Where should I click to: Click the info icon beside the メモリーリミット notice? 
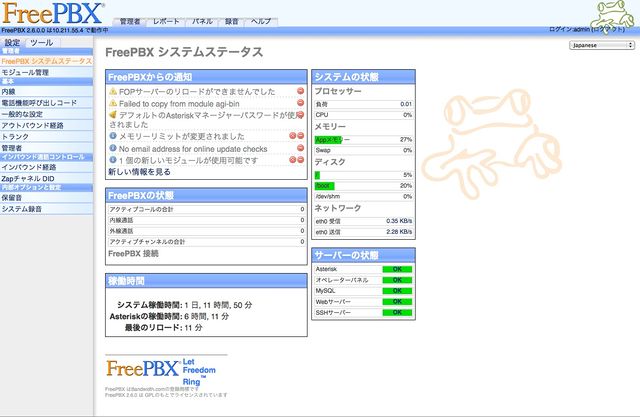point(113,136)
